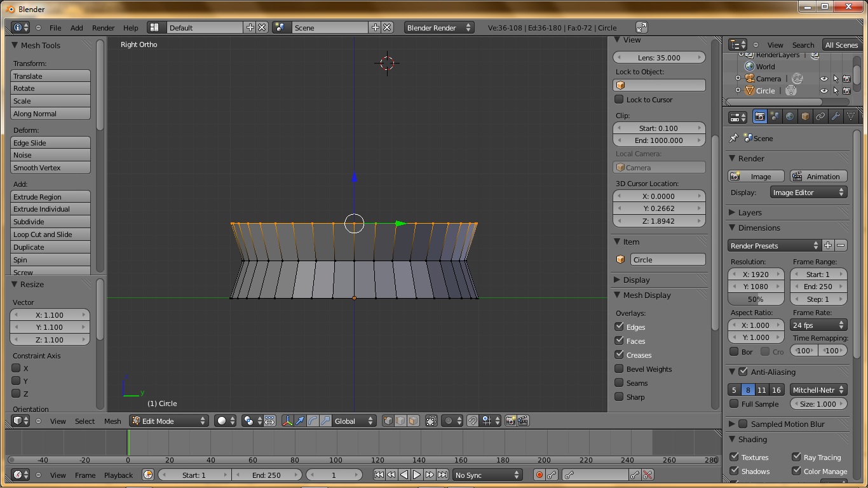Render OpenGL image with camera icon

tap(510, 421)
